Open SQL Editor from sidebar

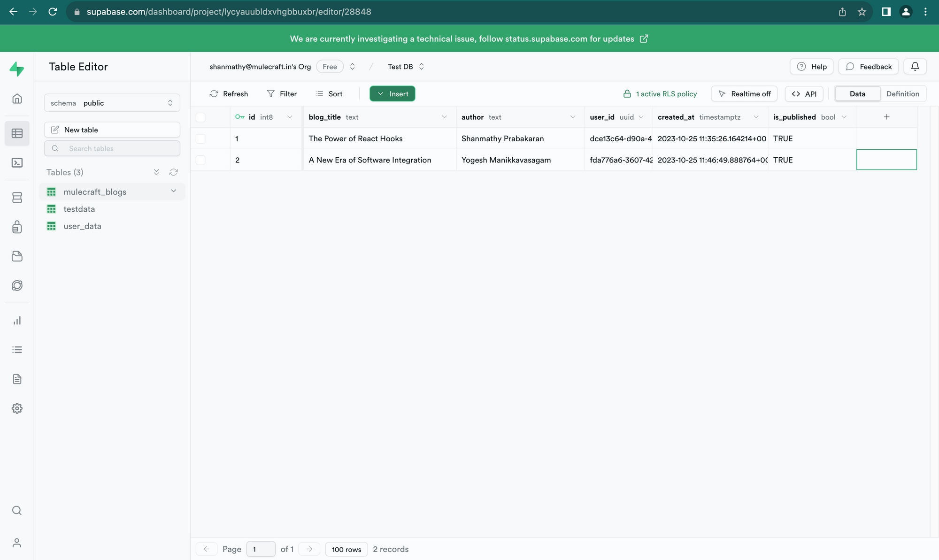coord(17,163)
